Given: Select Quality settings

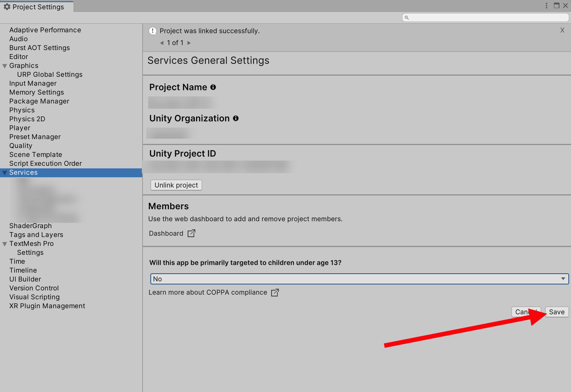Looking at the screenshot, I should (x=21, y=146).
